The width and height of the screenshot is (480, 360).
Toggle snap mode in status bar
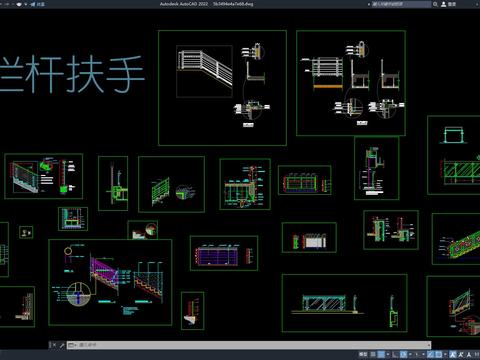click(x=381, y=354)
